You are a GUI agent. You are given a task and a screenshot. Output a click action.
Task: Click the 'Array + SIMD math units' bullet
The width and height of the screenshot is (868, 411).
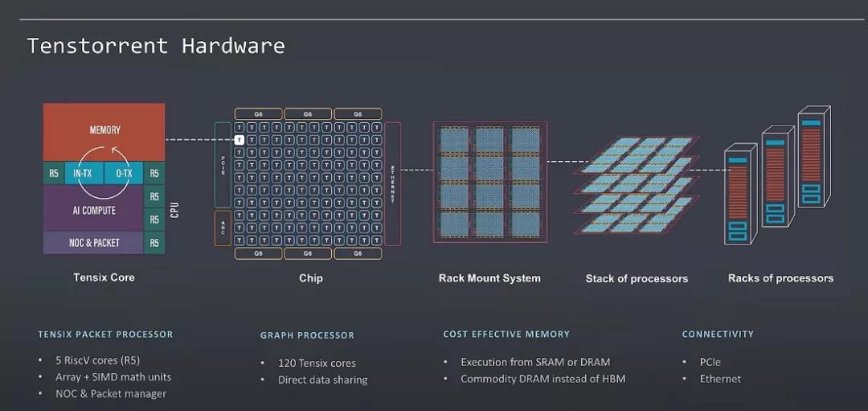(113, 377)
